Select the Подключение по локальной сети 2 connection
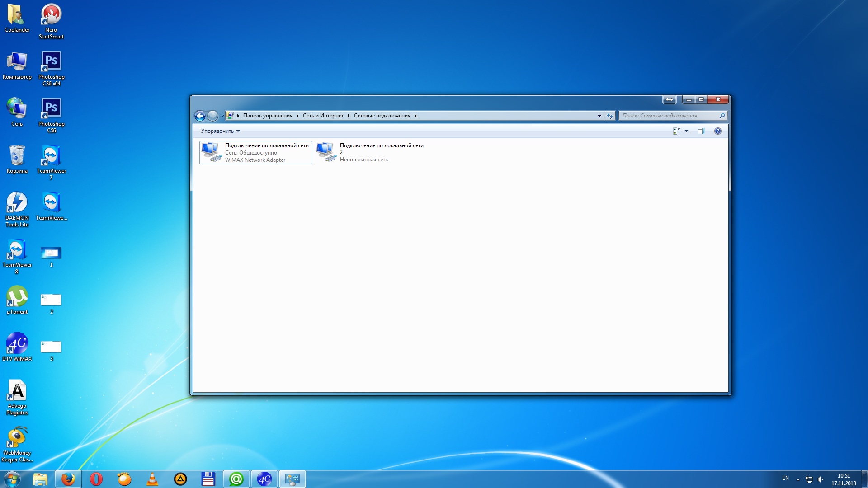This screenshot has width=868, height=488. [371, 152]
